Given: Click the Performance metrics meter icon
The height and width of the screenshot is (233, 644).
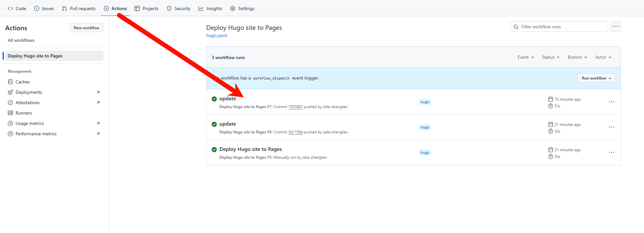Looking at the screenshot, I should (10, 134).
